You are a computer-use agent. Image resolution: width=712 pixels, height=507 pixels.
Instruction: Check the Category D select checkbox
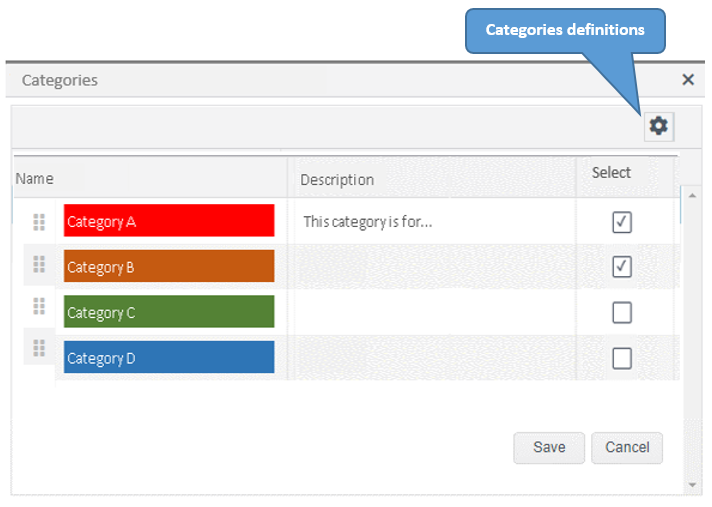[622, 358]
